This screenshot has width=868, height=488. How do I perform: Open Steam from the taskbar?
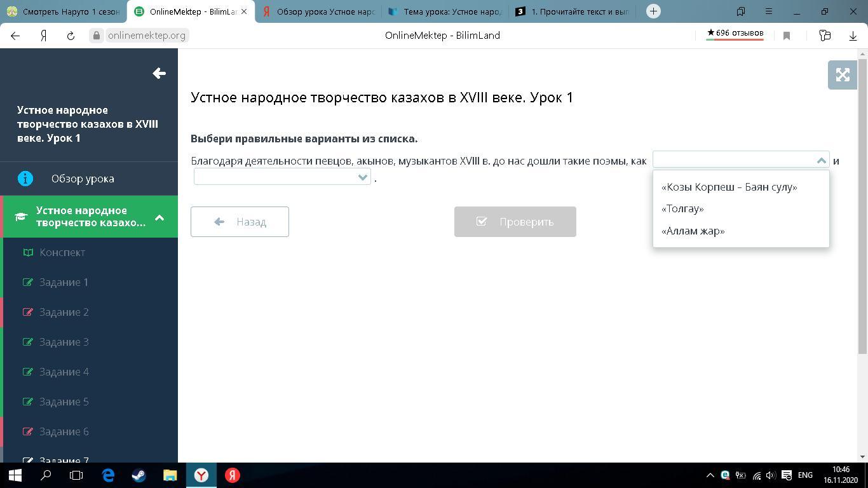click(x=139, y=475)
